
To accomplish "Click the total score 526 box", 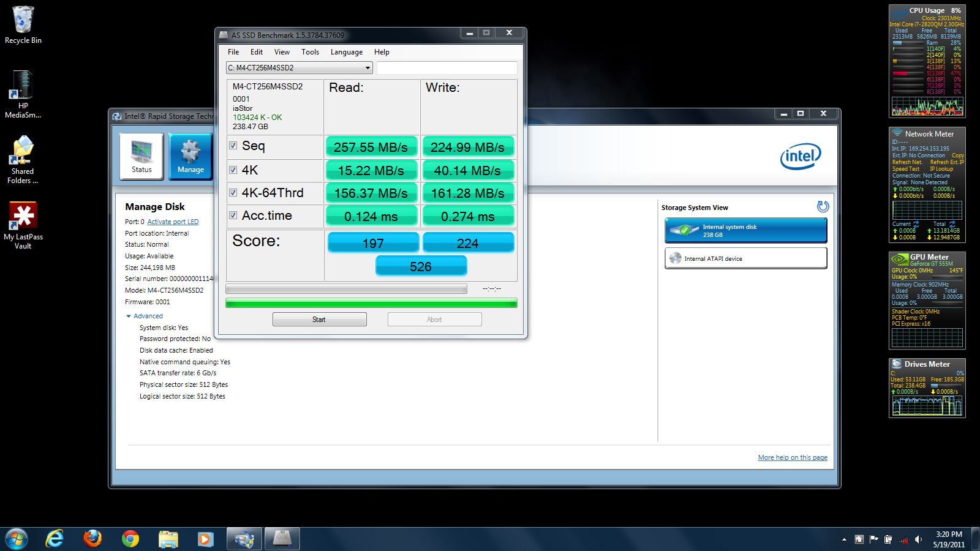I will tap(421, 266).
